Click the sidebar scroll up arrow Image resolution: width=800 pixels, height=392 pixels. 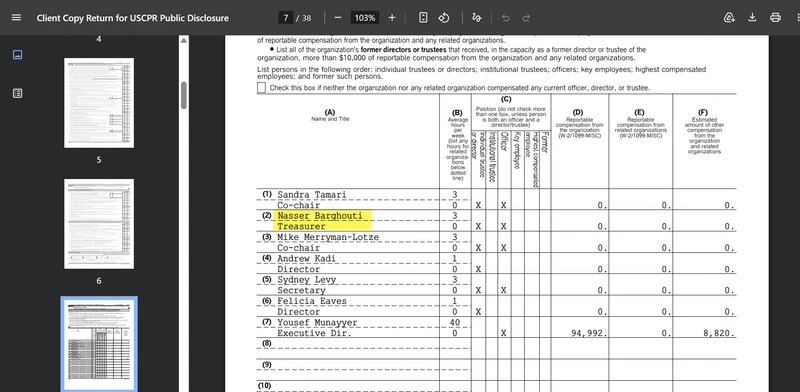(184, 40)
